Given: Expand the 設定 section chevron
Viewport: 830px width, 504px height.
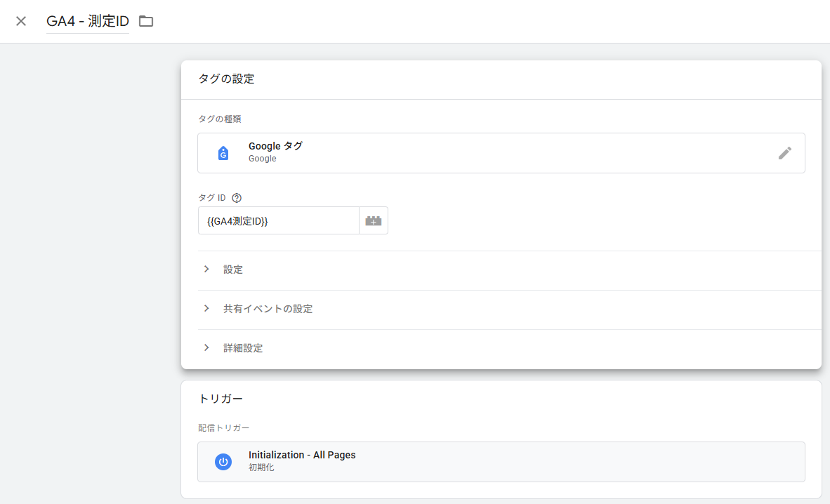Looking at the screenshot, I should point(206,270).
